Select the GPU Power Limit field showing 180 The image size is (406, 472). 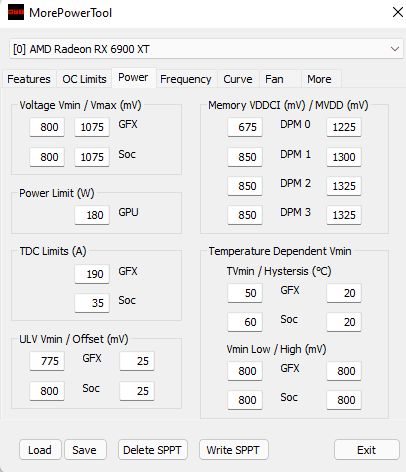(92, 215)
